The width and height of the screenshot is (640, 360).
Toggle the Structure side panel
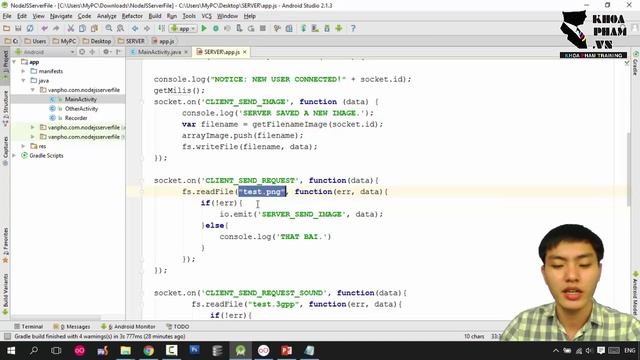5,108
